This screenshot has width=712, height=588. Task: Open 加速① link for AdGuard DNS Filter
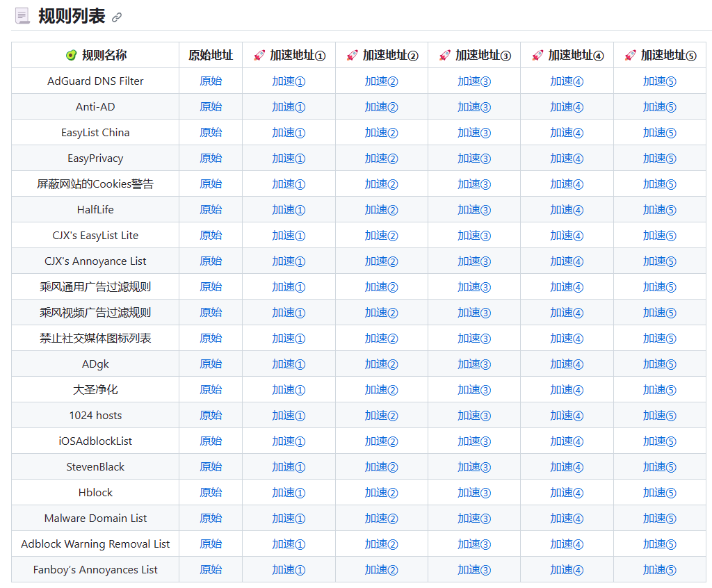[289, 81]
